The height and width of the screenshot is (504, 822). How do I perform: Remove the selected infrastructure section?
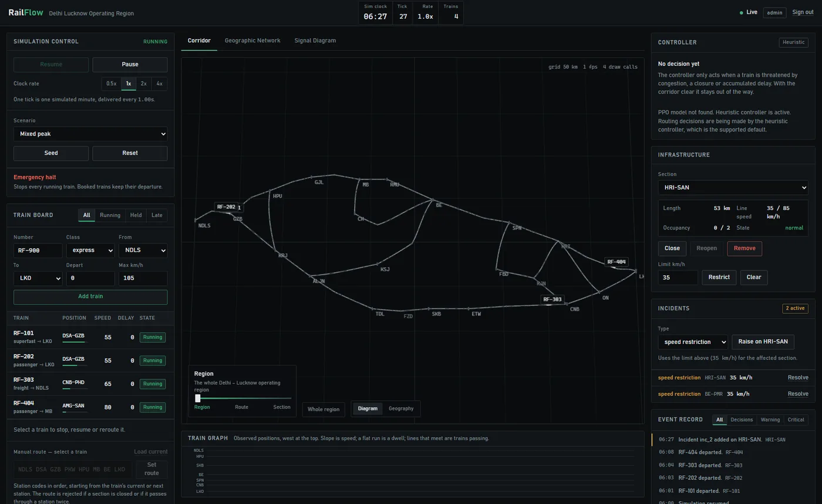click(744, 248)
